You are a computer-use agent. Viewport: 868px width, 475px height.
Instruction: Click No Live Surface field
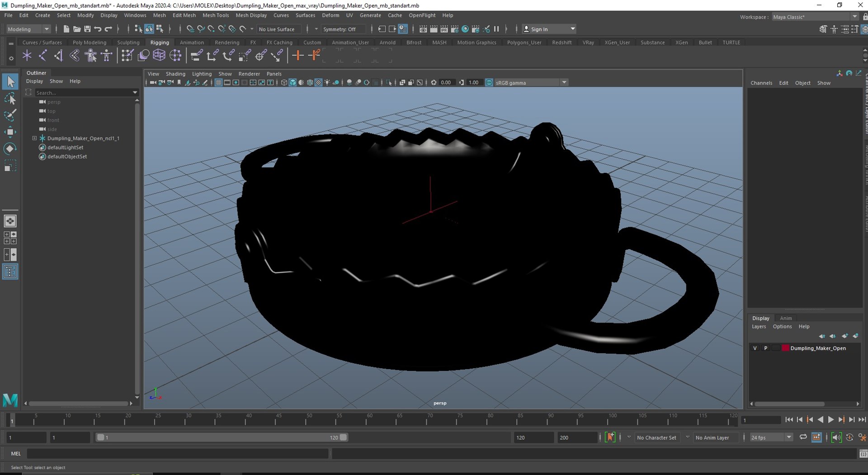[x=278, y=29]
